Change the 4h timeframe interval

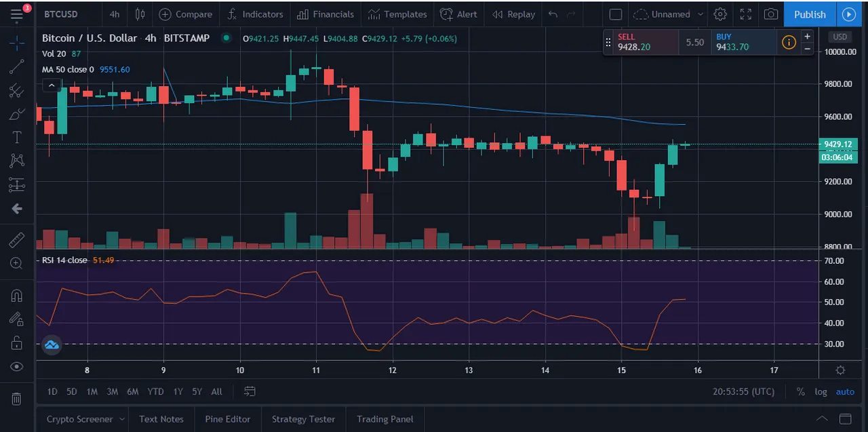(115, 14)
